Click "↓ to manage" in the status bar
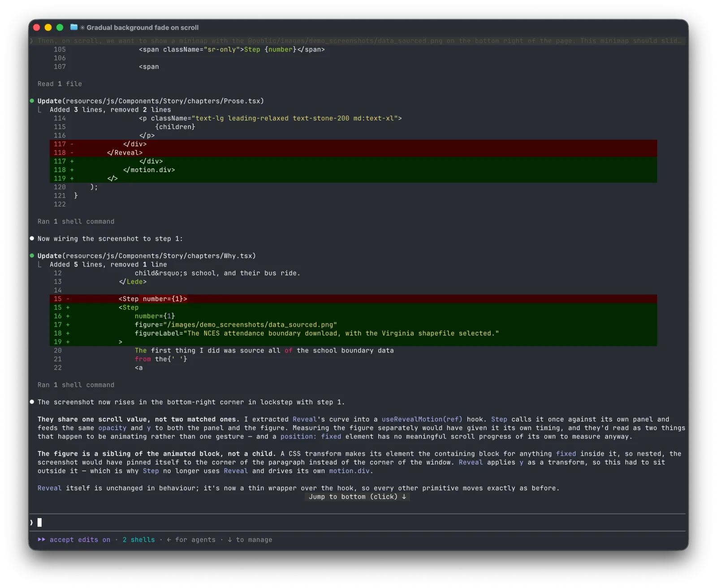 point(250,540)
